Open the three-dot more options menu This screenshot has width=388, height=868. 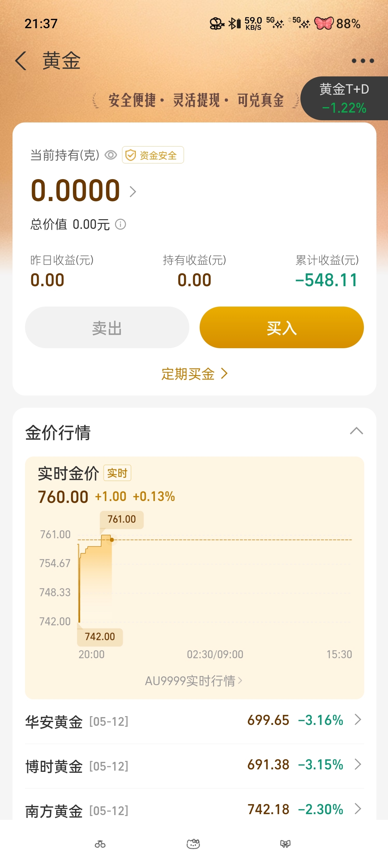363,61
